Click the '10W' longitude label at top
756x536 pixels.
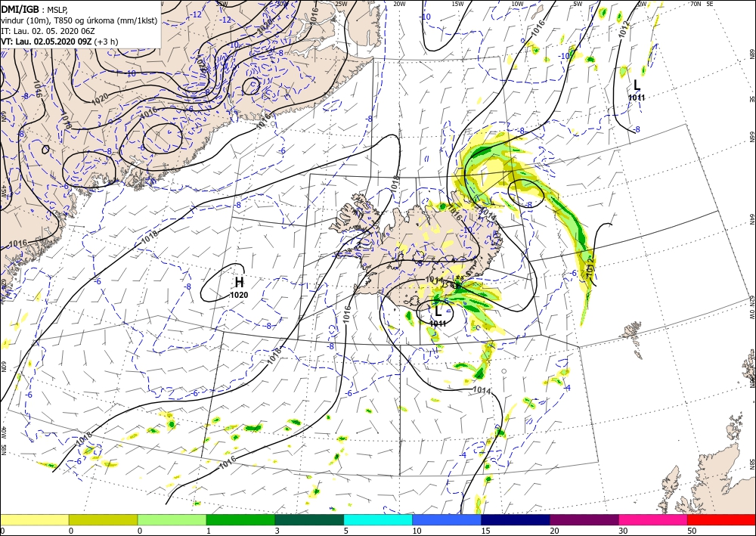click(x=517, y=4)
